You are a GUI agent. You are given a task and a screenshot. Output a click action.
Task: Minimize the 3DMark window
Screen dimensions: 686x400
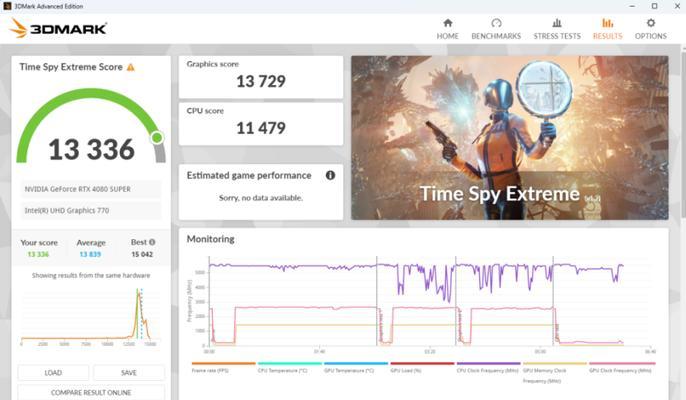pos(632,6)
